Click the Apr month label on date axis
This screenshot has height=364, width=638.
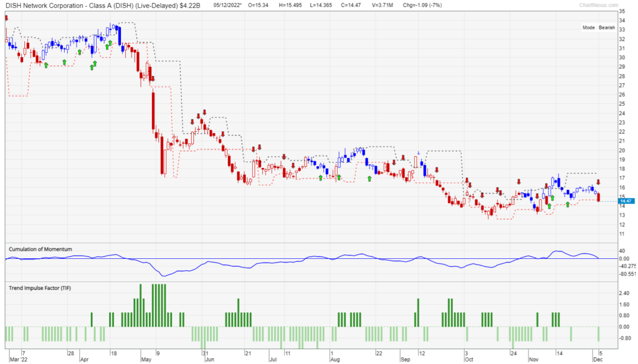[85, 360]
